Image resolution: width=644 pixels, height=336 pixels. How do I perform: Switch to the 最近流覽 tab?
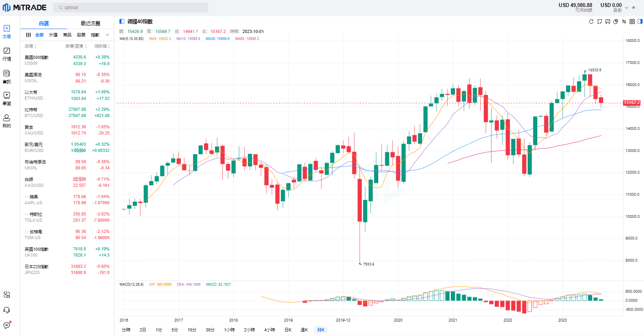90,24
